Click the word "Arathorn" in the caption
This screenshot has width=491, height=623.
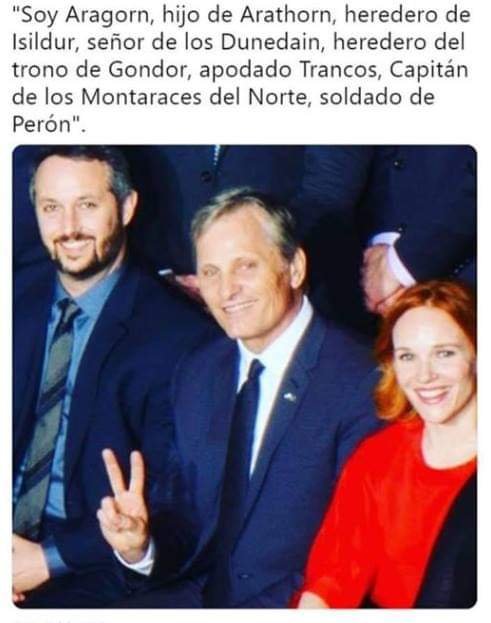click(286, 15)
